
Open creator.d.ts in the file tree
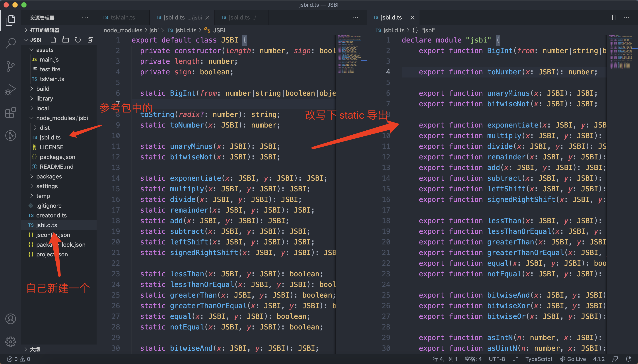(x=51, y=215)
